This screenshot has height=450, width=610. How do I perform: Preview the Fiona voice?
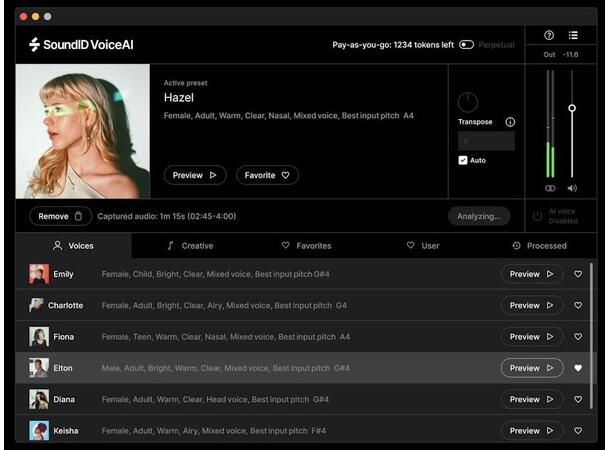[532, 337]
